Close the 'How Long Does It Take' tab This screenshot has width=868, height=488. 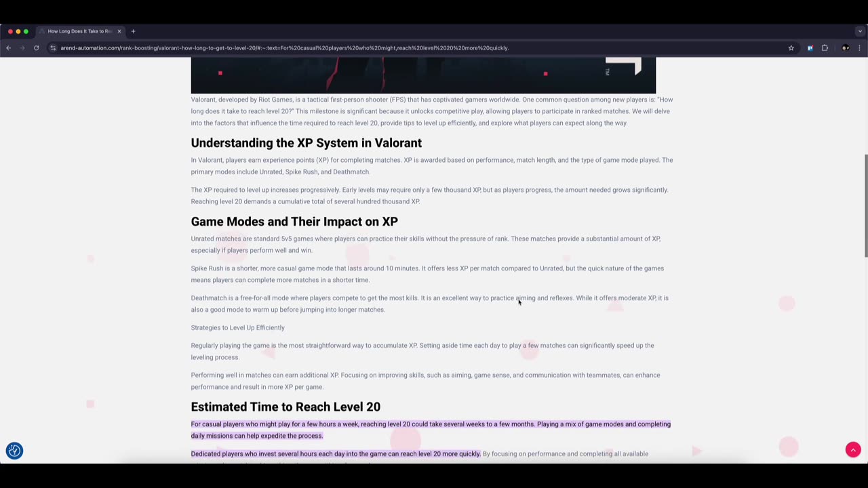click(119, 31)
